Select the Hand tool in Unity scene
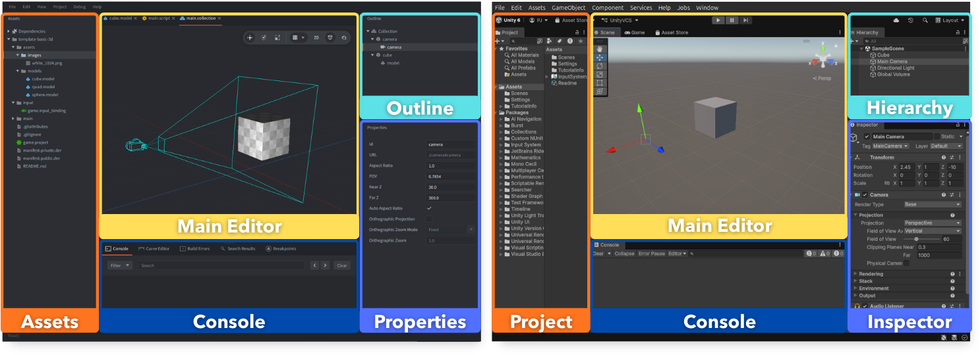The image size is (980, 355). (x=600, y=49)
